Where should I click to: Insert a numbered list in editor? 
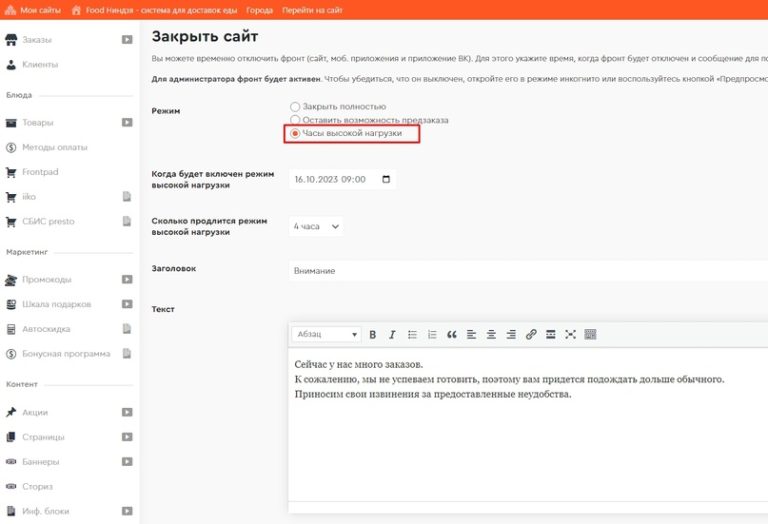tap(432, 335)
